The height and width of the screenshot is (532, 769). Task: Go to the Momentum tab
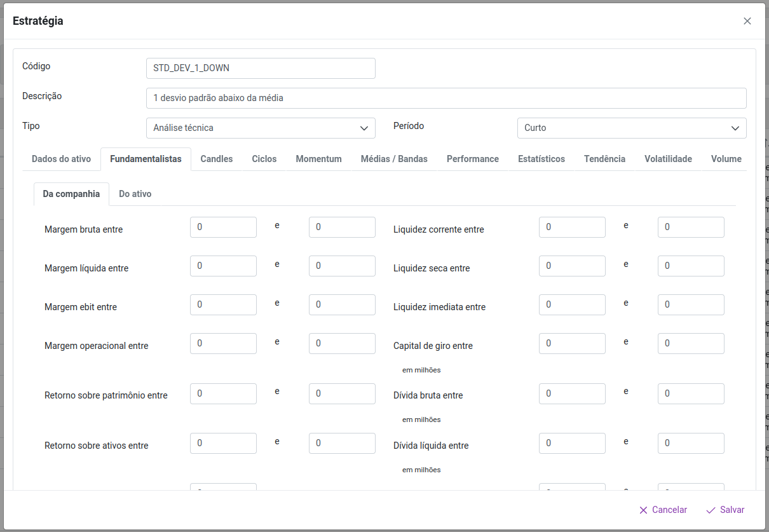tap(318, 159)
